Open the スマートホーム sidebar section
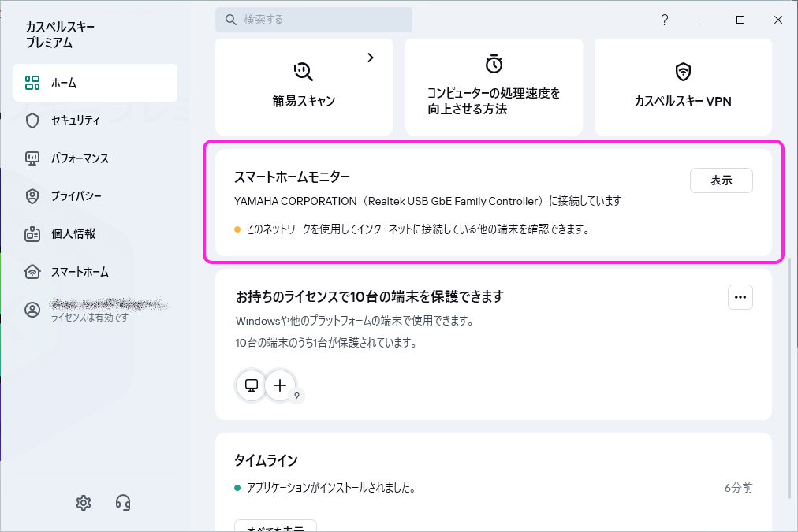This screenshot has width=798, height=532. (95, 272)
